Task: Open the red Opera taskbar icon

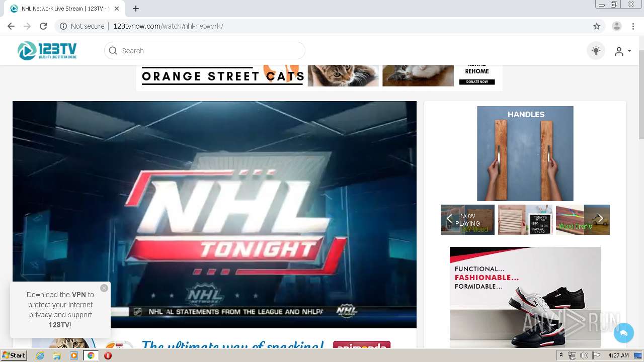Action: pos(108,355)
